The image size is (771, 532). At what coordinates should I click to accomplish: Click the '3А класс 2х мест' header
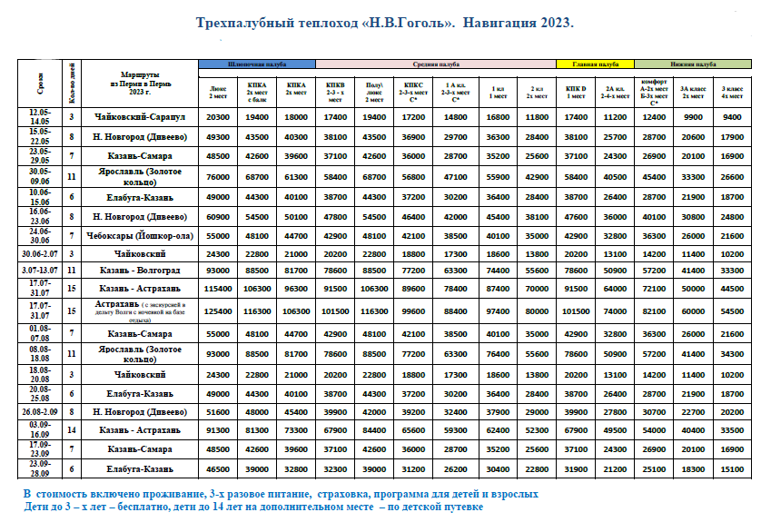tap(693, 93)
